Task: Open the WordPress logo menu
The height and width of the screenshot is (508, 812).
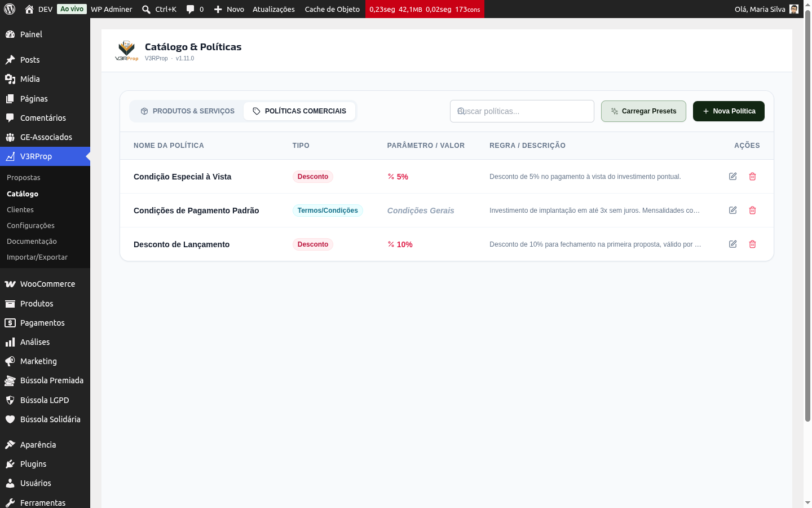Action: tap(10, 9)
